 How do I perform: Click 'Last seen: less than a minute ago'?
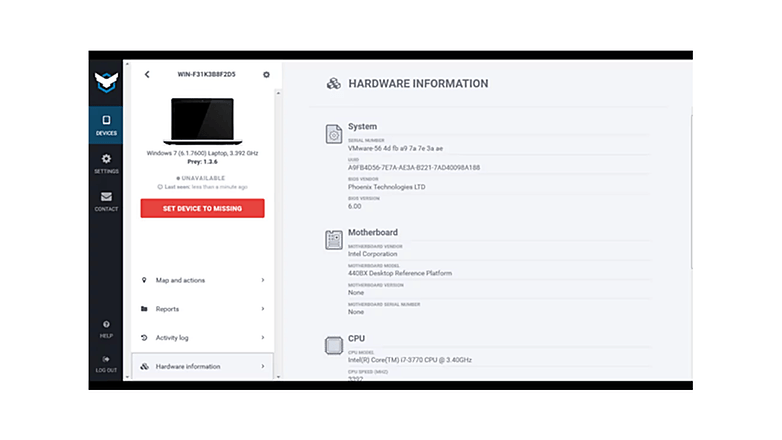(202, 187)
